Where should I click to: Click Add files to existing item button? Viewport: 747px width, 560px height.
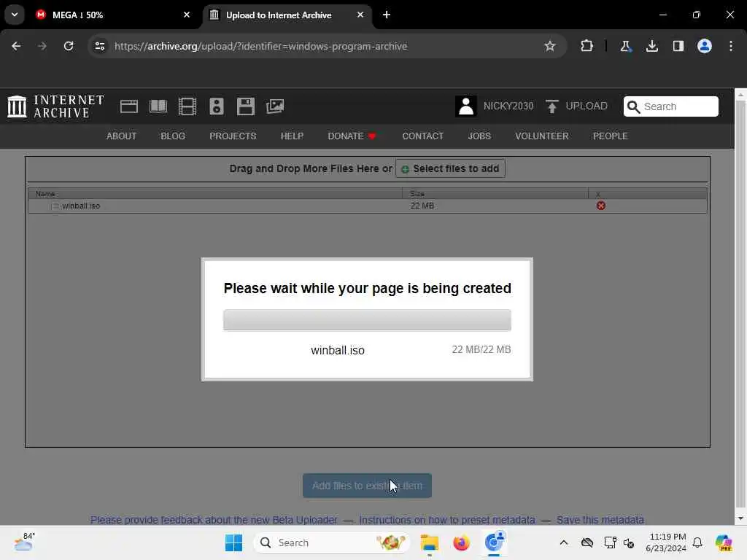(x=368, y=486)
